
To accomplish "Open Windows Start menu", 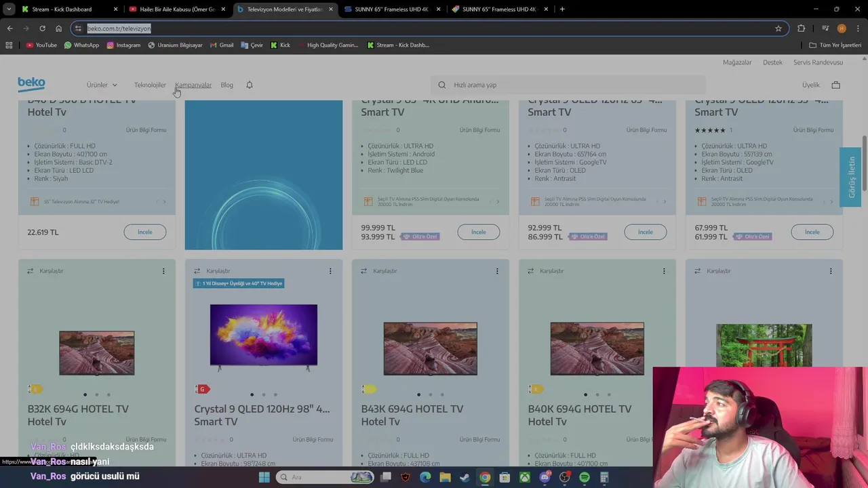I will [264, 477].
